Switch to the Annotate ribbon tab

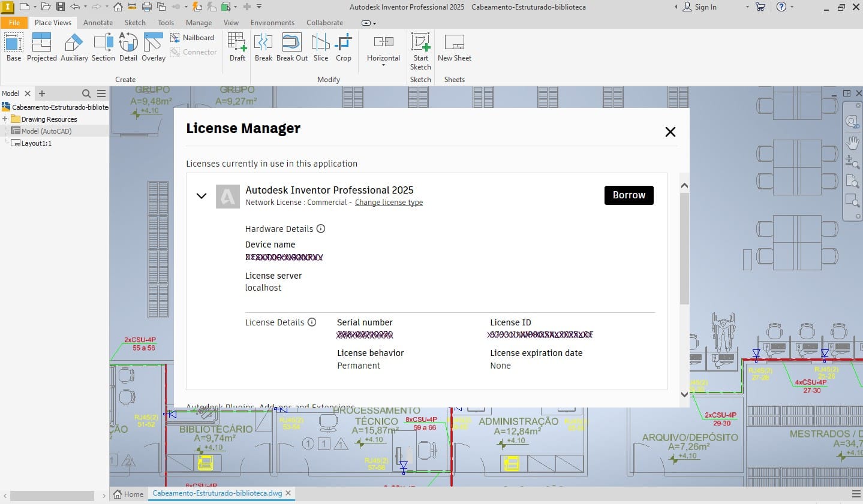(x=98, y=22)
